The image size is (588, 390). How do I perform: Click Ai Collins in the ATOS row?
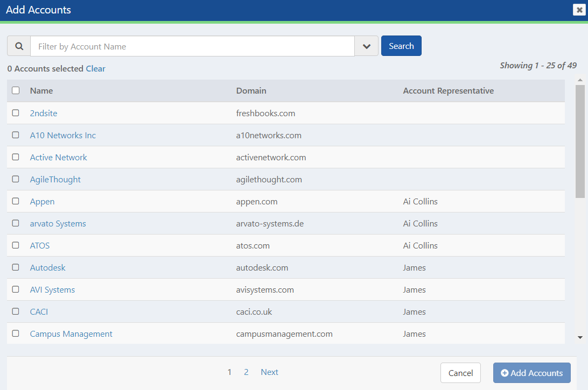[x=420, y=246]
